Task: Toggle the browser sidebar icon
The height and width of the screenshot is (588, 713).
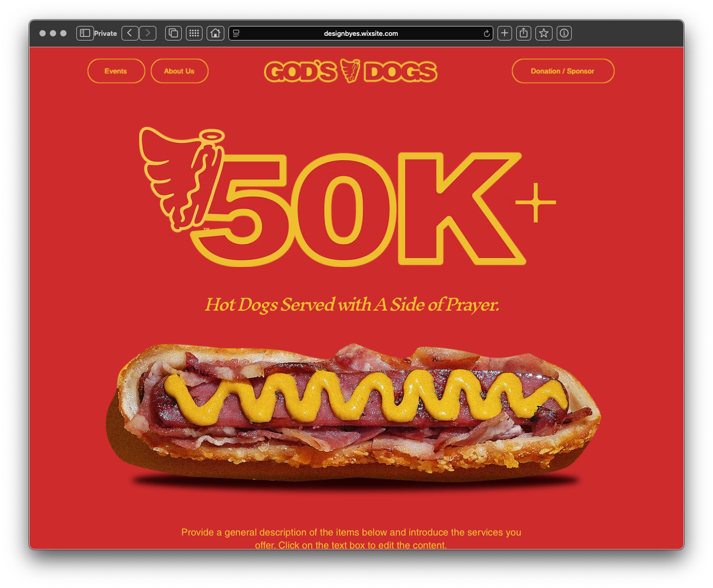Action: pyautogui.click(x=85, y=33)
